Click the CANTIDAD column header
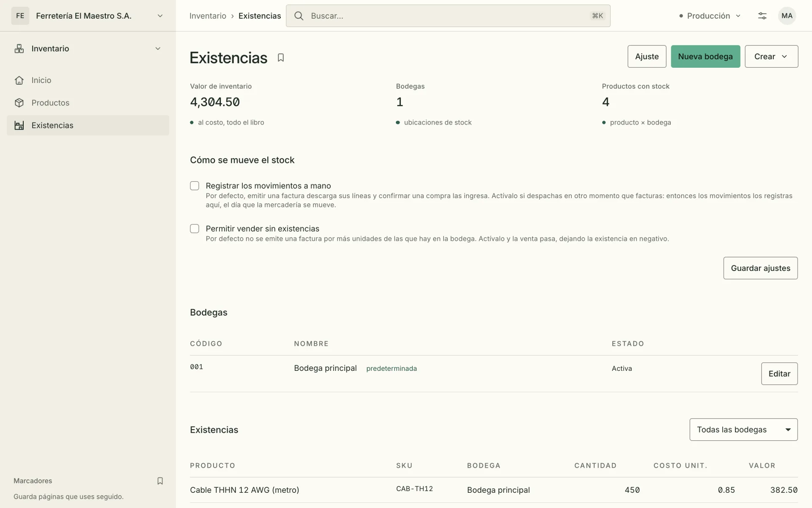 pos(595,466)
